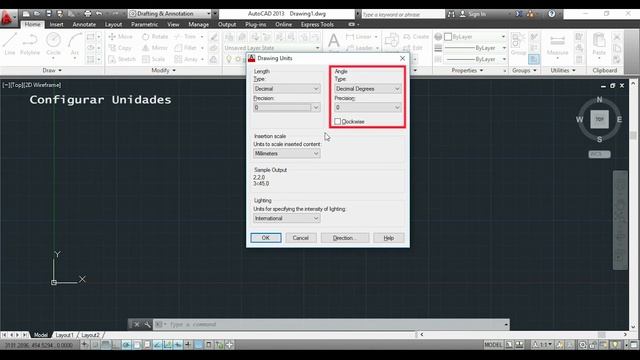Select the large Text tool icon
Image resolution: width=640 pixels, height=360 pixels.
coord(333,41)
